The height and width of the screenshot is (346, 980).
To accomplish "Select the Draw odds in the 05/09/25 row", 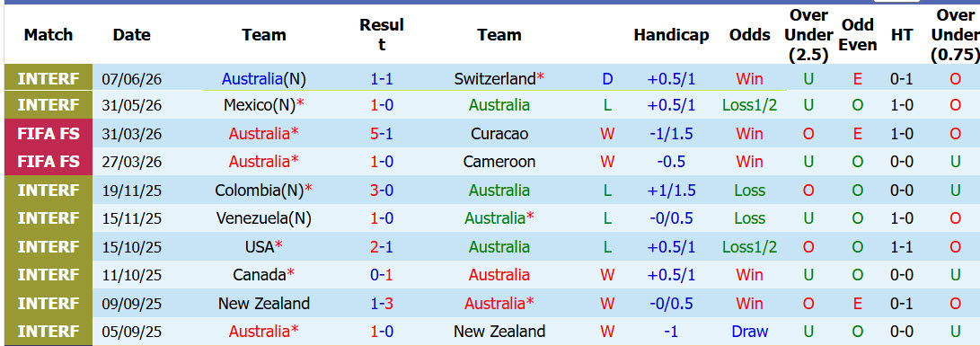I will pyautogui.click(x=749, y=332).
